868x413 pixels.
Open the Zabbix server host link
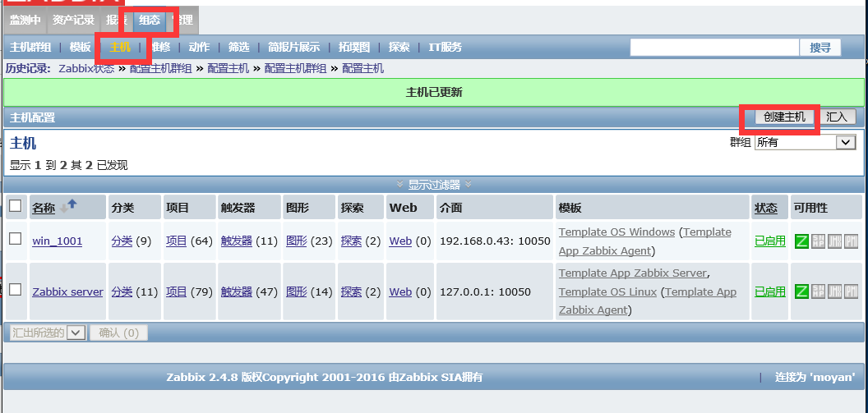pyautogui.click(x=67, y=291)
